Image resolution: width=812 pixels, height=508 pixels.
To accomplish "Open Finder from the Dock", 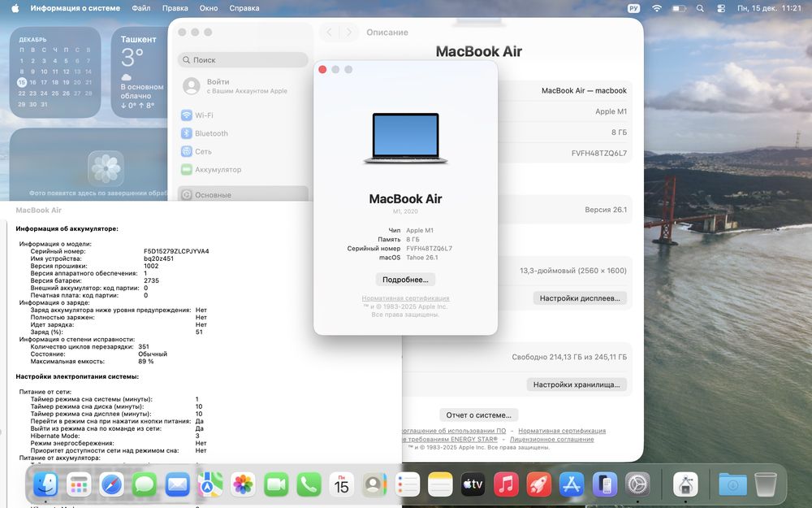I will click(45, 485).
